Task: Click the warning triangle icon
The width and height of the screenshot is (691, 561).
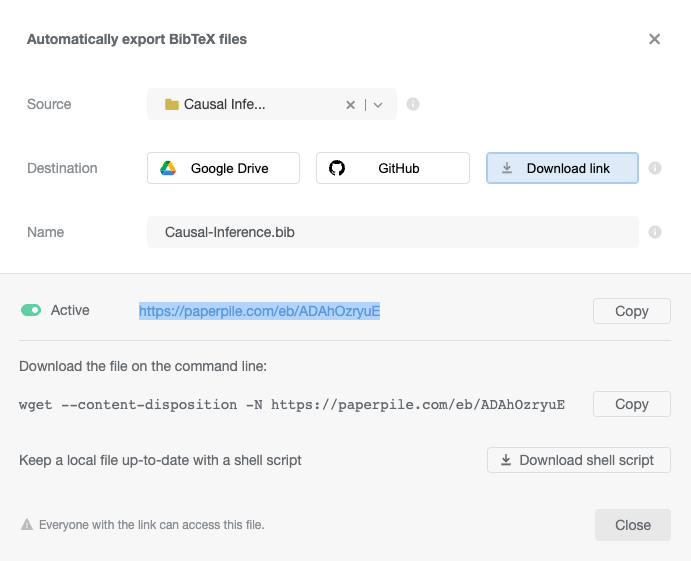Action: tap(27, 525)
